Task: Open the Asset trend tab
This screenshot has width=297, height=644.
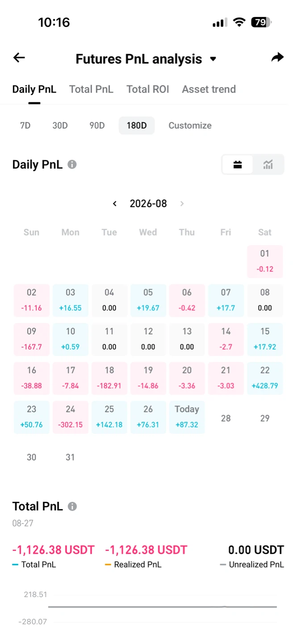Action: click(x=209, y=89)
